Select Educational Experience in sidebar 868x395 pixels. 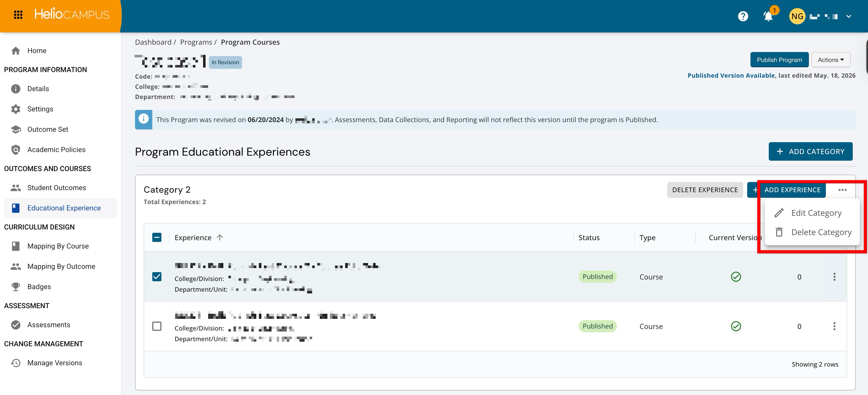pyautogui.click(x=61, y=208)
